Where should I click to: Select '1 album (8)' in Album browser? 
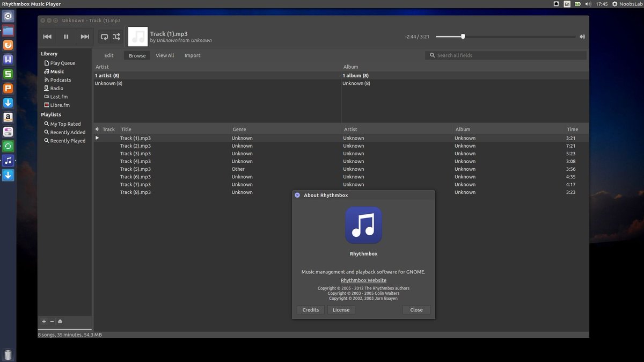[465, 76]
